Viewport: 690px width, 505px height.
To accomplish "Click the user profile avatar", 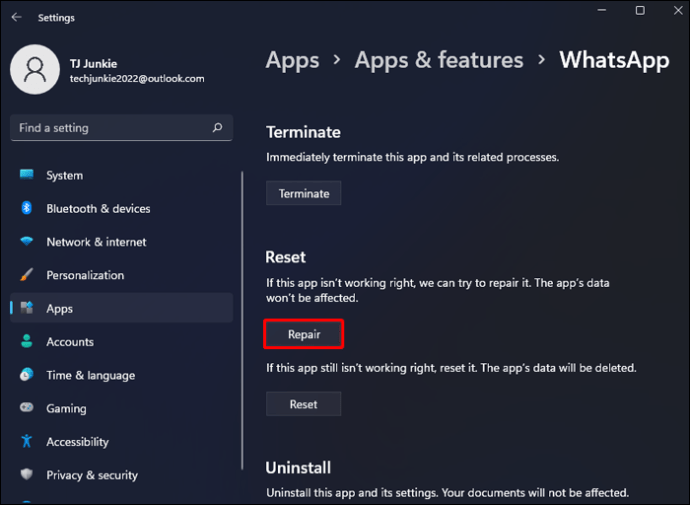I will click(35, 70).
